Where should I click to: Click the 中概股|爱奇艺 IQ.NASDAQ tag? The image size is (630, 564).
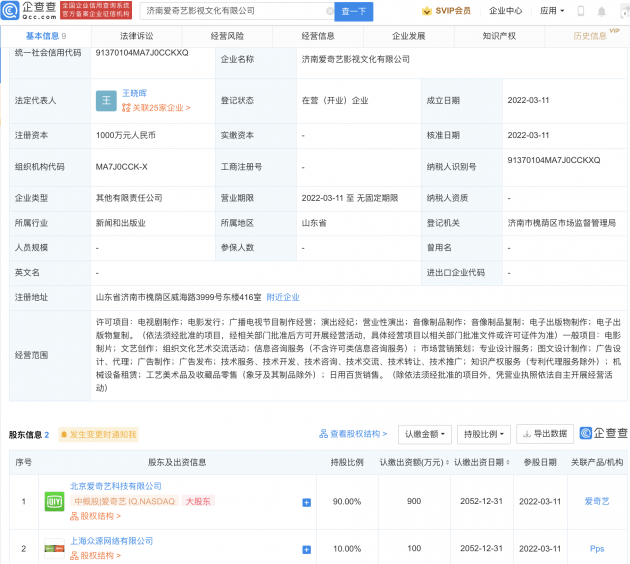pyautogui.click(x=124, y=501)
